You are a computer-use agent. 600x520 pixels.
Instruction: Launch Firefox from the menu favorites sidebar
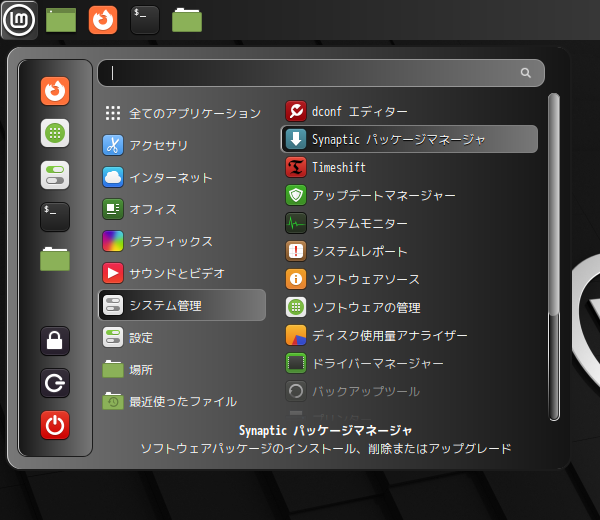[55, 91]
